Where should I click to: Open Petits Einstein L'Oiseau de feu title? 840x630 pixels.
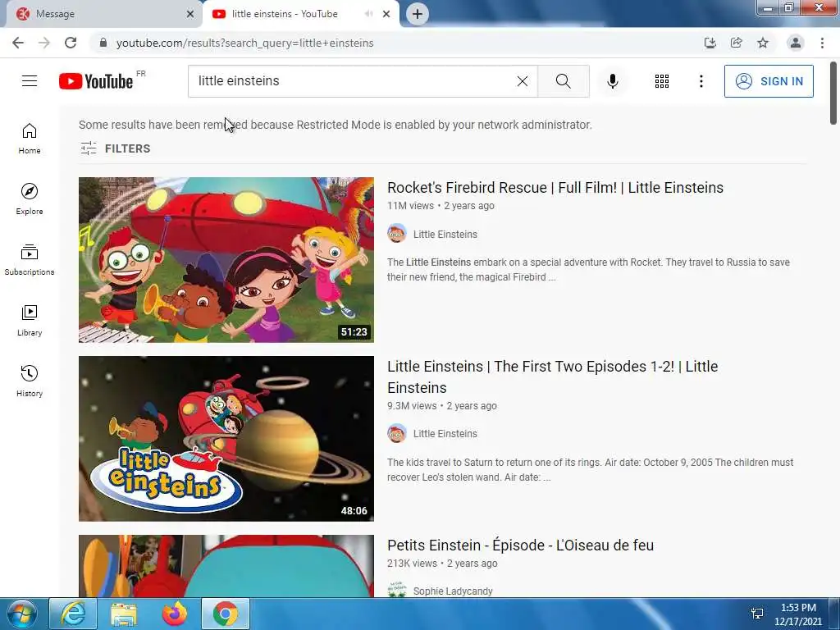[x=520, y=545]
